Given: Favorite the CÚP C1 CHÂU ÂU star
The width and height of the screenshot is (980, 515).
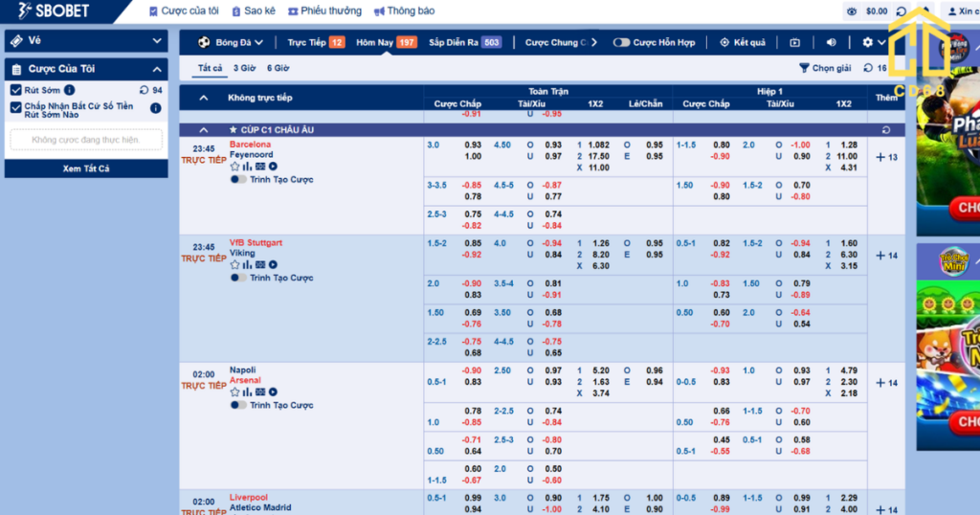Looking at the screenshot, I should 234,130.
